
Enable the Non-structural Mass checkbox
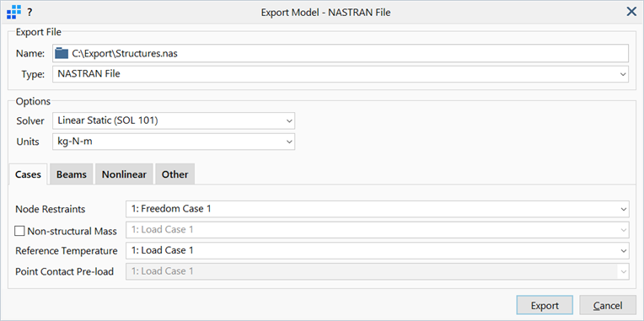click(x=19, y=231)
